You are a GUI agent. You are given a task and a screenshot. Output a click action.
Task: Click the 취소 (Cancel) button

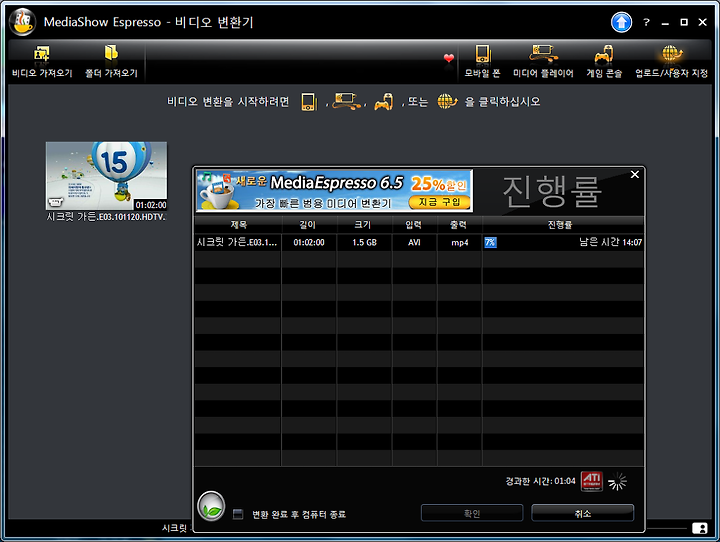[583, 513]
